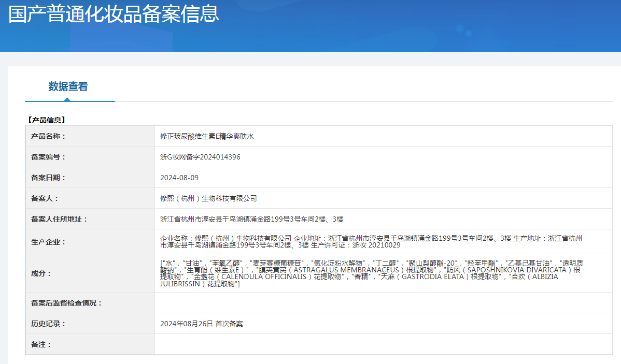Click the 生产企业 row label
621x364 pixels.
point(48,242)
